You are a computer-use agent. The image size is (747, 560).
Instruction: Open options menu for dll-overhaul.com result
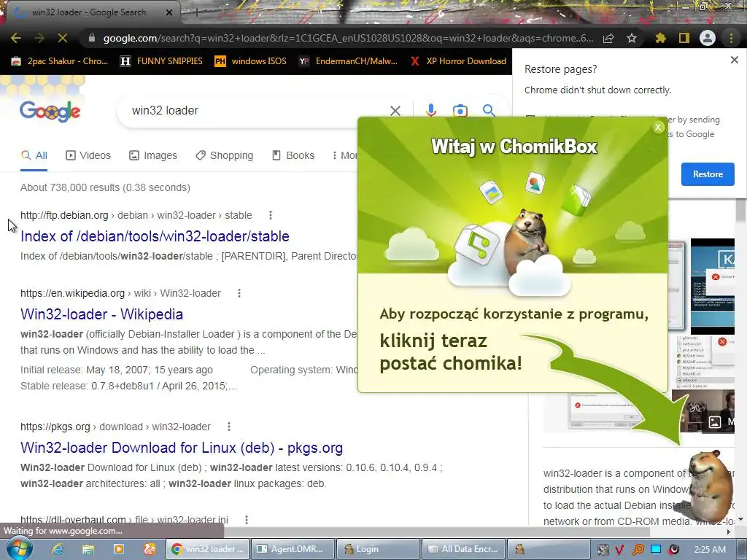click(x=247, y=519)
